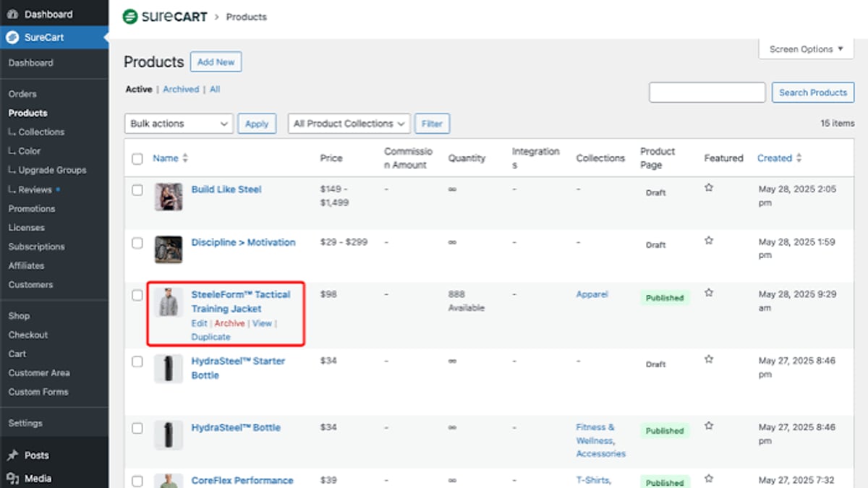Go to Subscriptions in sidebar
Viewport: 868px width, 488px height.
(36, 247)
